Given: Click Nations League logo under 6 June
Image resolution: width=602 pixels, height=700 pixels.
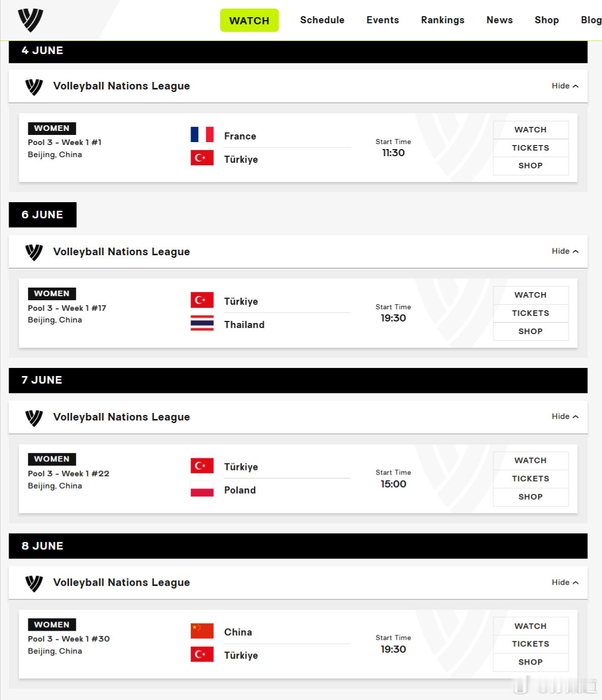Looking at the screenshot, I should (x=34, y=252).
